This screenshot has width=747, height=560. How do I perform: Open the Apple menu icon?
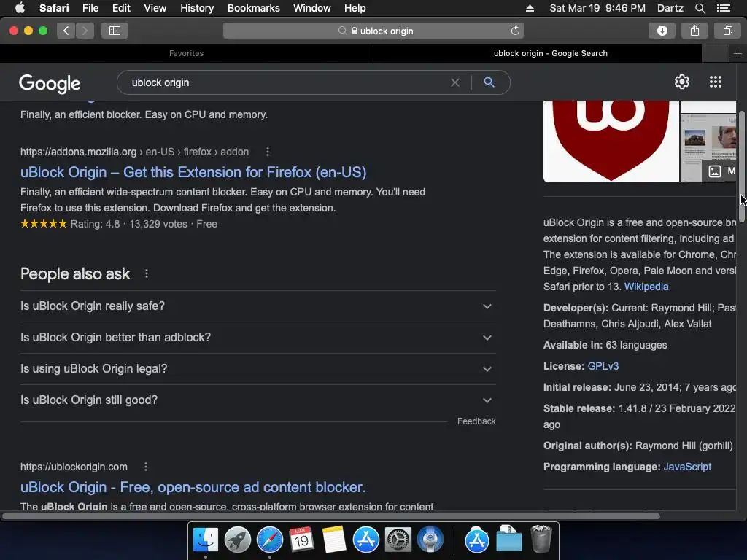click(20, 8)
